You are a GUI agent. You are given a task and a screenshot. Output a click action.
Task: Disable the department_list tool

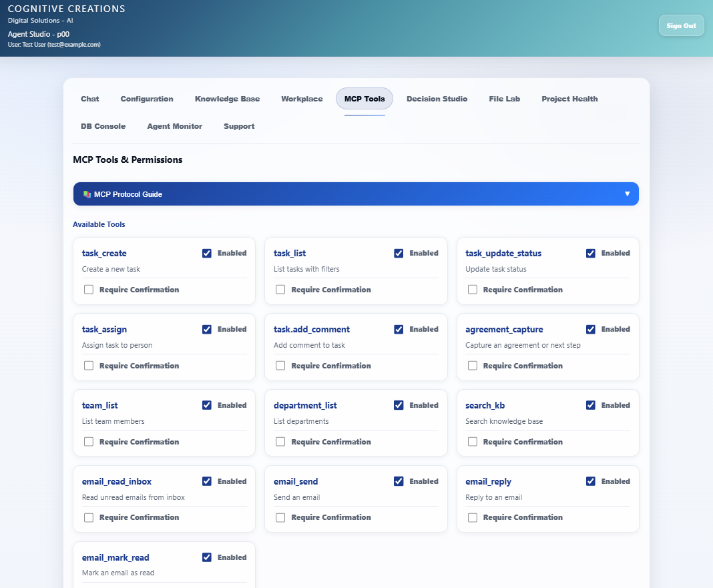pos(399,405)
